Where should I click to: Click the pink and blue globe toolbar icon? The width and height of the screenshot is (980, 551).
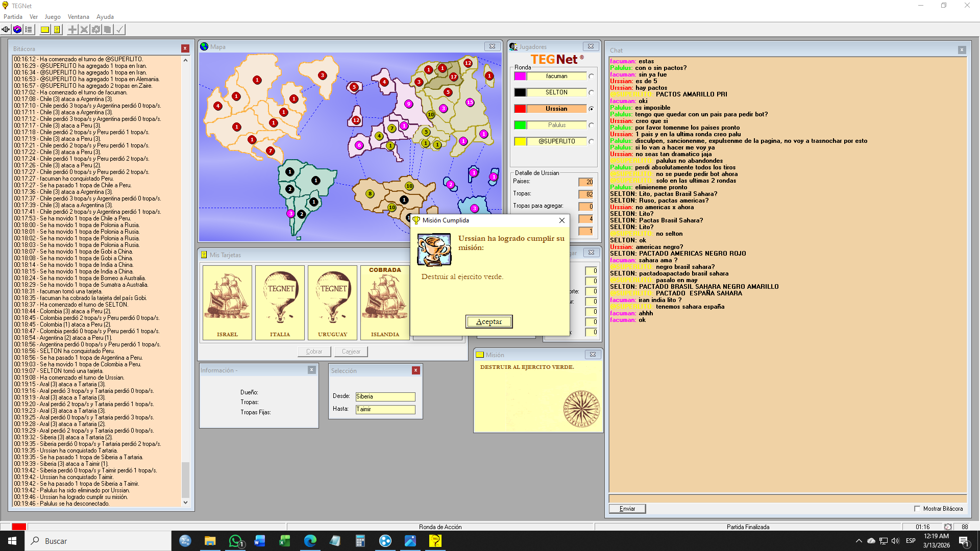17,30
